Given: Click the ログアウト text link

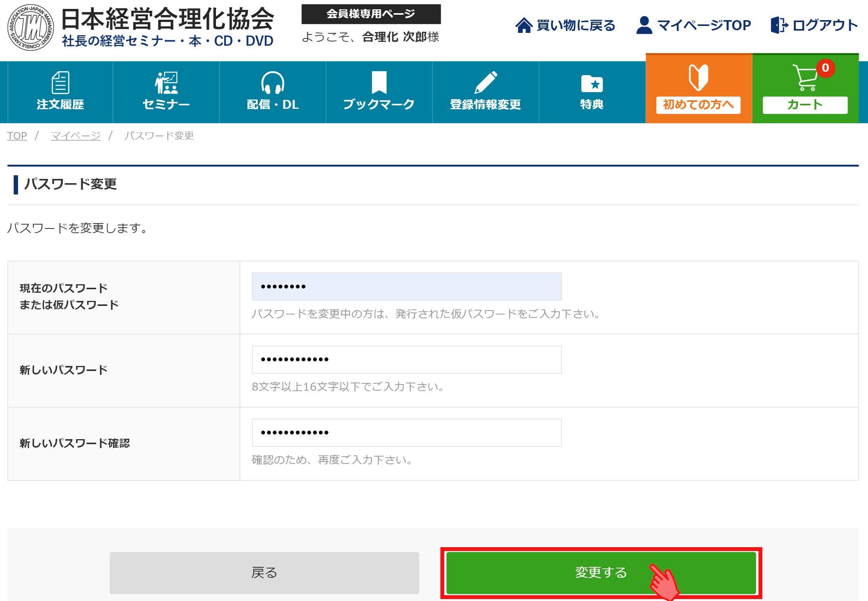Looking at the screenshot, I should tap(825, 26).
